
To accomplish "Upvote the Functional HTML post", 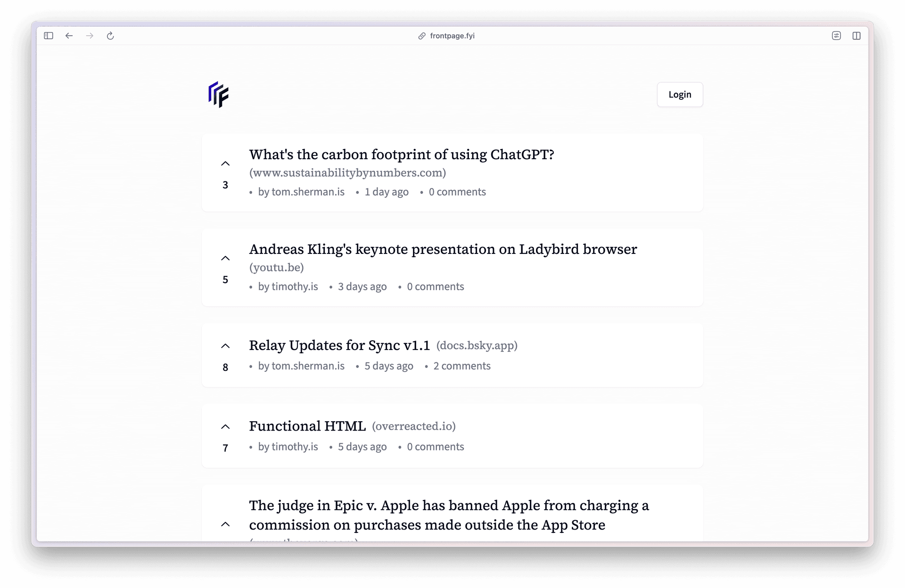I will pyautogui.click(x=225, y=427).
